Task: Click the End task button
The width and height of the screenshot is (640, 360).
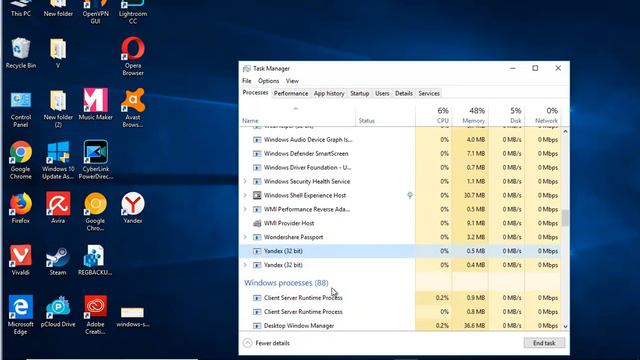Action: pyautogui.click(x=544, y=343)
